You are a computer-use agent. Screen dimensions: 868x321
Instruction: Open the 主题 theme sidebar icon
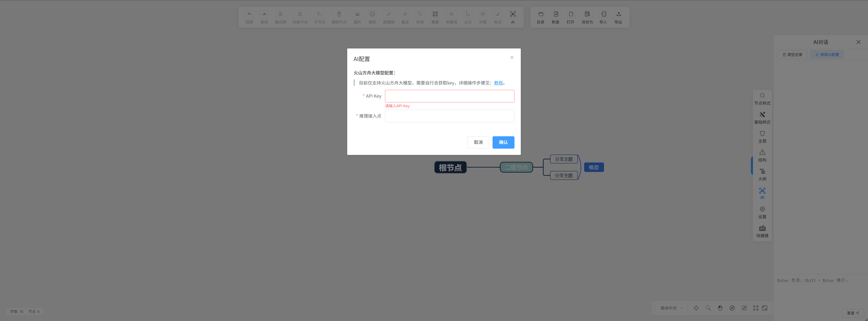[762, 137]
